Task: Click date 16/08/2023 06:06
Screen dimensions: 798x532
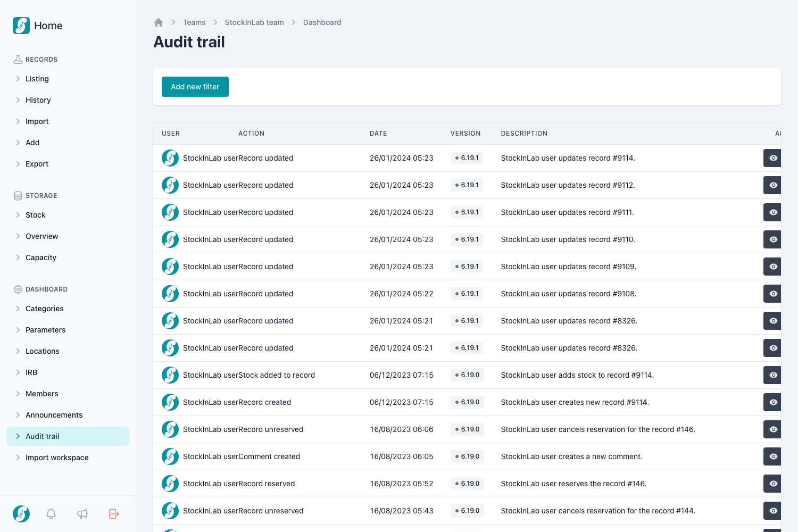Action: tap(402, 429)
